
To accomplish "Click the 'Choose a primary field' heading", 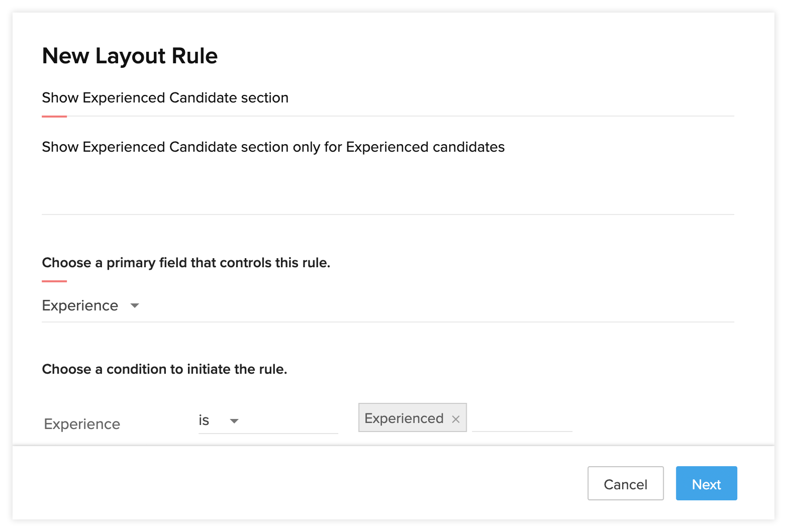I will click(186, 263).
